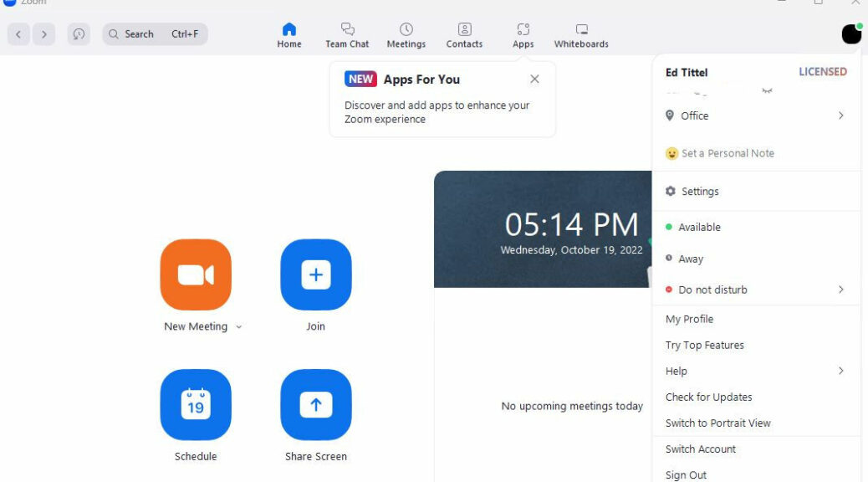868x482 pixels.
Task: Click the Wednesday, October 19, 2022 date
Action: [x=571, y=250]
